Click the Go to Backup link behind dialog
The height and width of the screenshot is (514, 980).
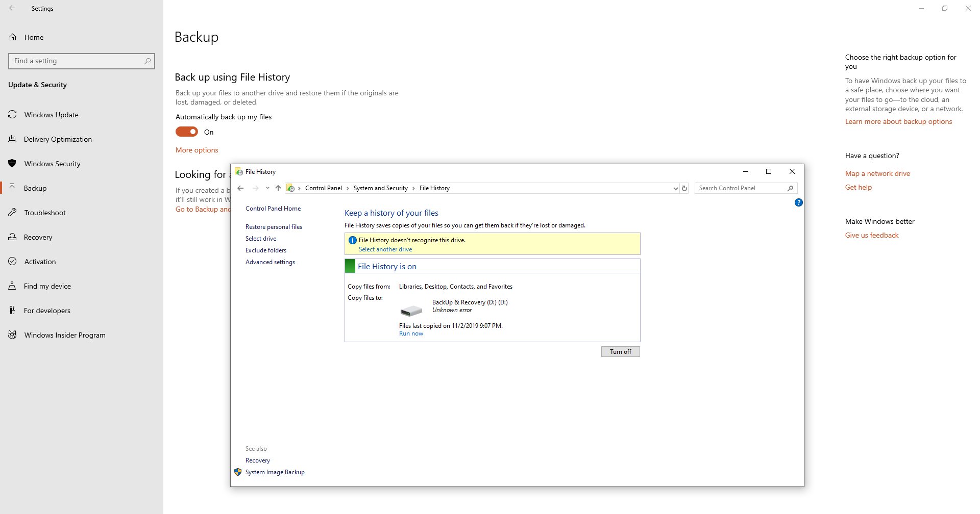pos(203,209)
